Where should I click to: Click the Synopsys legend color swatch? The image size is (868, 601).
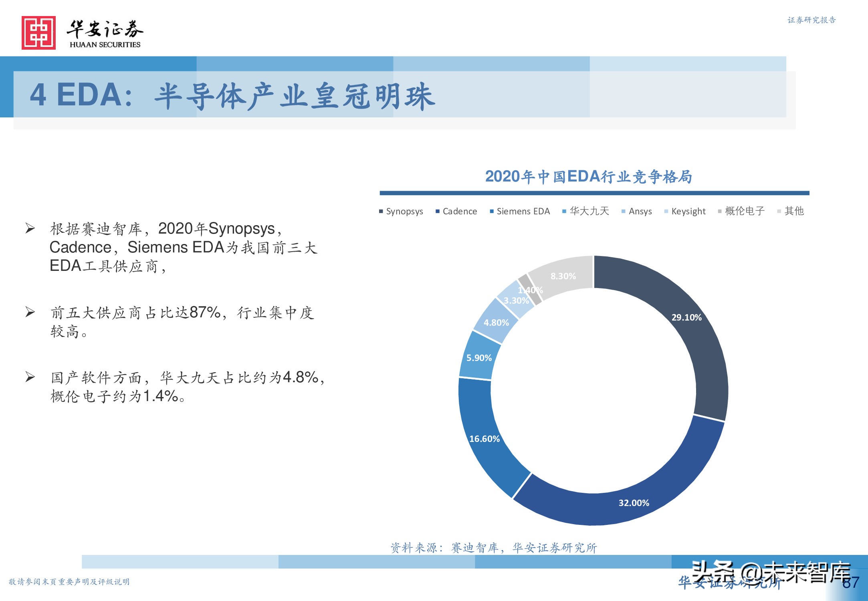pyautogui.click(x=381, y=212)
